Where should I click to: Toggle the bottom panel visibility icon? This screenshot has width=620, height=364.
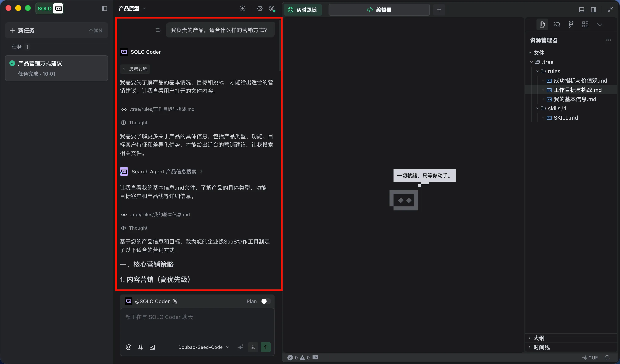tap(582, 10)
